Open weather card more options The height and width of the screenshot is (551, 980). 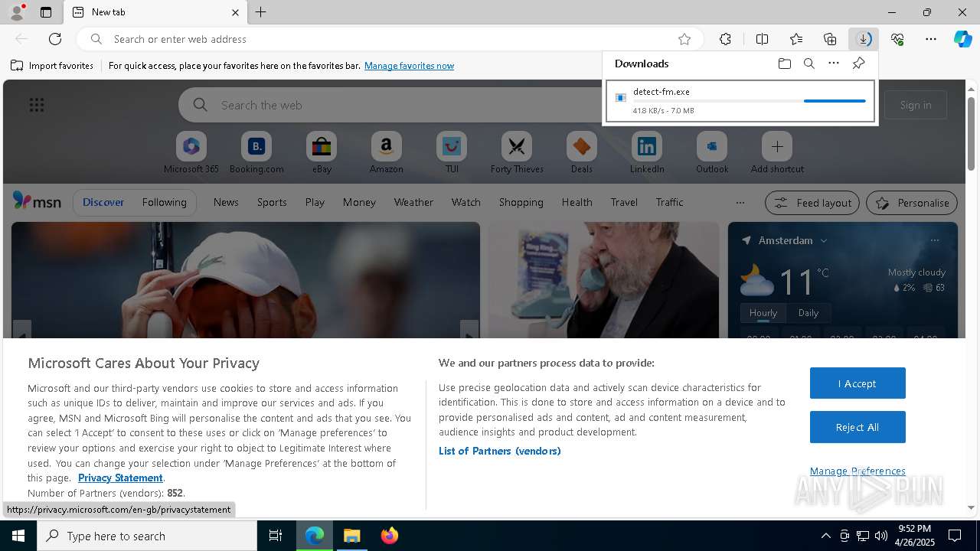pos(935,240)
